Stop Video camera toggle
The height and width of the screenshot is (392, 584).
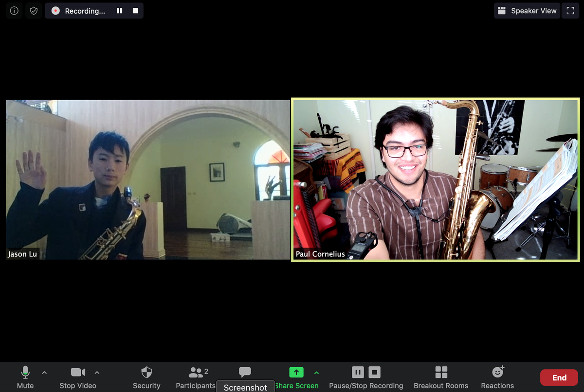[78, 378]
